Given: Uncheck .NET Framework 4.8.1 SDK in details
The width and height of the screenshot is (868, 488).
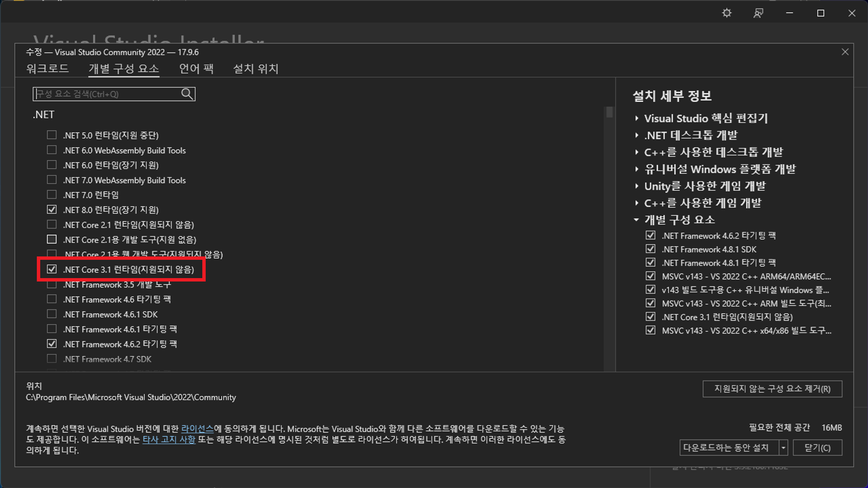Looking at the screenshot, I should pos(650,249).
